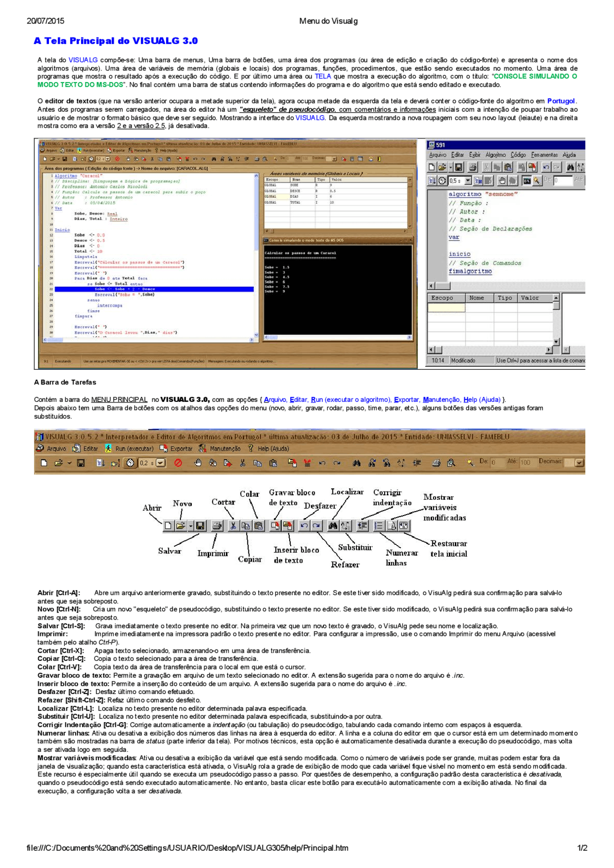
Task: Click the new-file icon in brown VISUALG toolbar
Action: [43, 463]
